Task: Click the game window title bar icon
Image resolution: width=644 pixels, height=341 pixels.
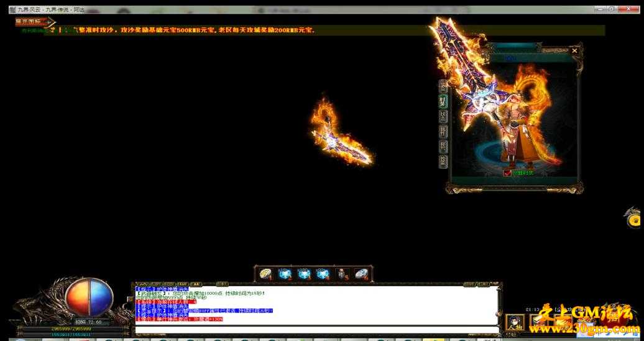Action: [12, 9]
